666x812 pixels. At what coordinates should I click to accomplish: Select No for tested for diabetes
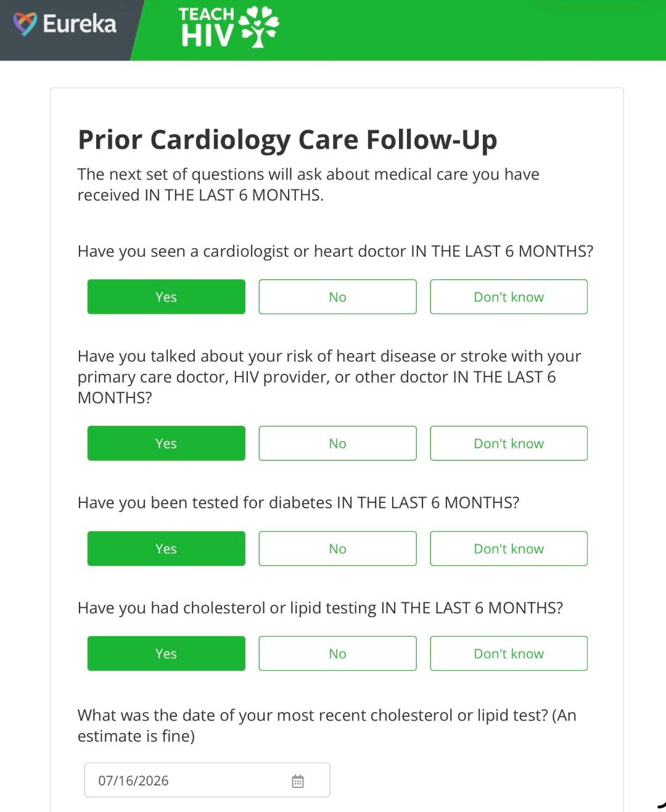click(337, 549)
